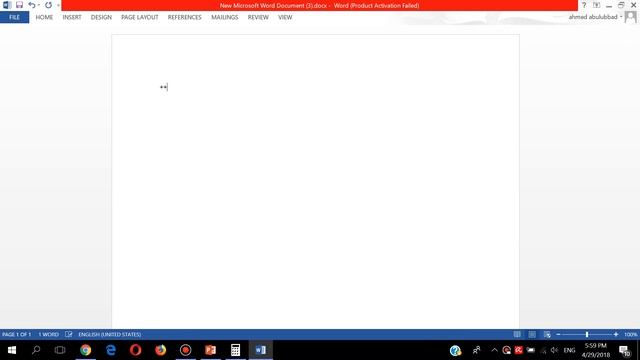Switch to the HOME ribbon tab

point(44,17)
